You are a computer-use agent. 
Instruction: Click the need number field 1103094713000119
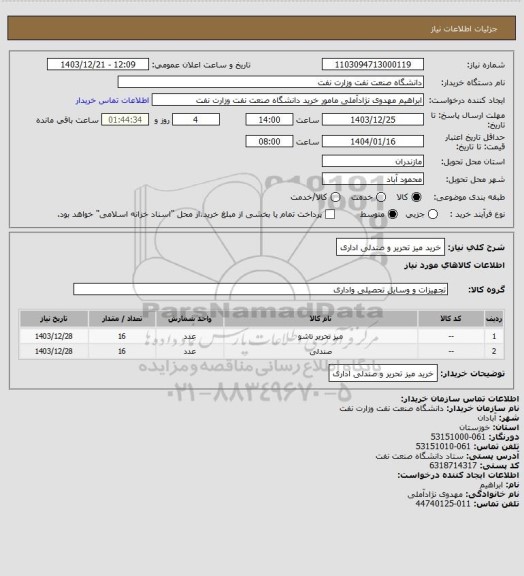pos(373,65)
